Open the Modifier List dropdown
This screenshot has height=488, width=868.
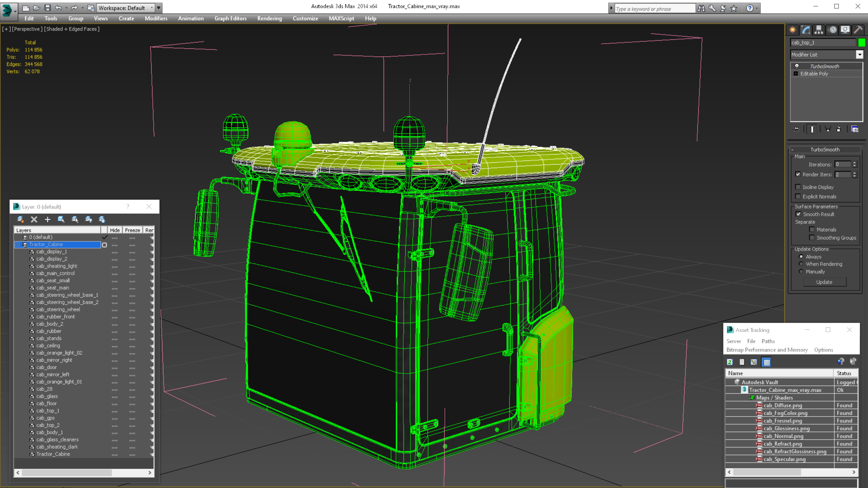coord(860,55)
